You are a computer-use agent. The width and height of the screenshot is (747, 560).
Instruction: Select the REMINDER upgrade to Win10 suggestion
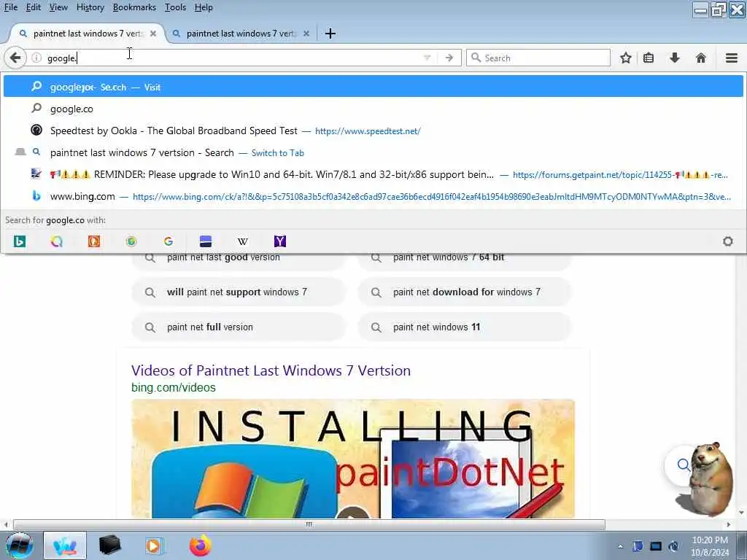pyautogui.click(x=373, y=174)
